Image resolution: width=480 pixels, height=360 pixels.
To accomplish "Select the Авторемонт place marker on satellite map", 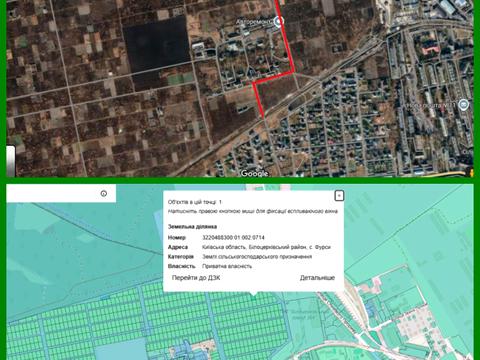I will [x=278, y=22].
